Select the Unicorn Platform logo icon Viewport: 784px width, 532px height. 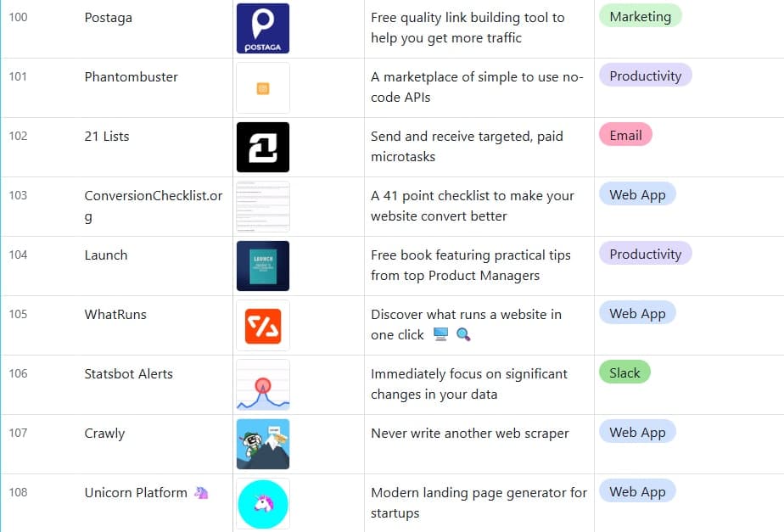[x=263, y=502]
